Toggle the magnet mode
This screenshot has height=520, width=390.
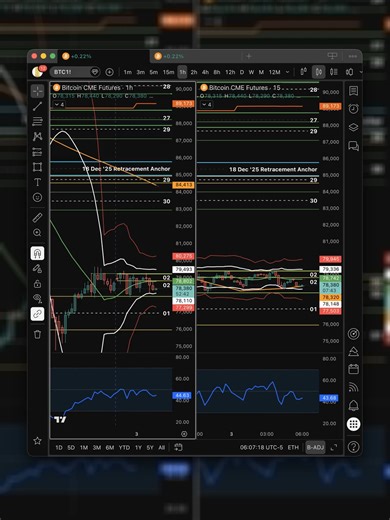[37, 253]
